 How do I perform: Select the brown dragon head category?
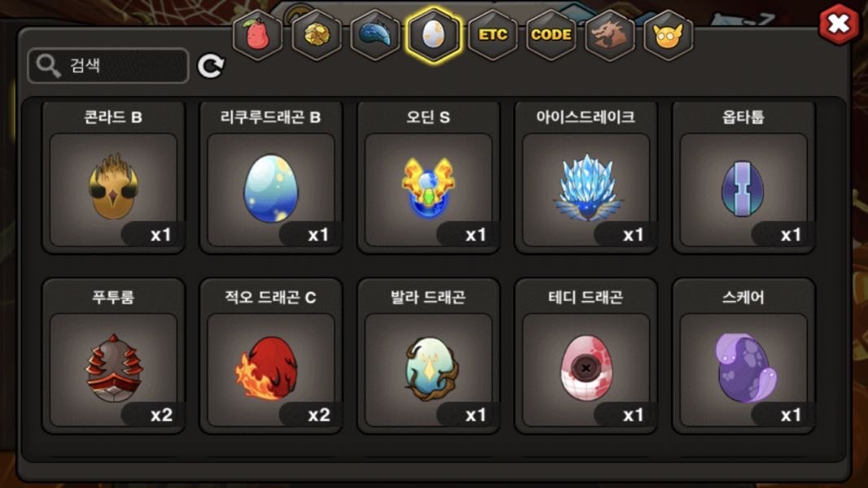click(609, 35)
